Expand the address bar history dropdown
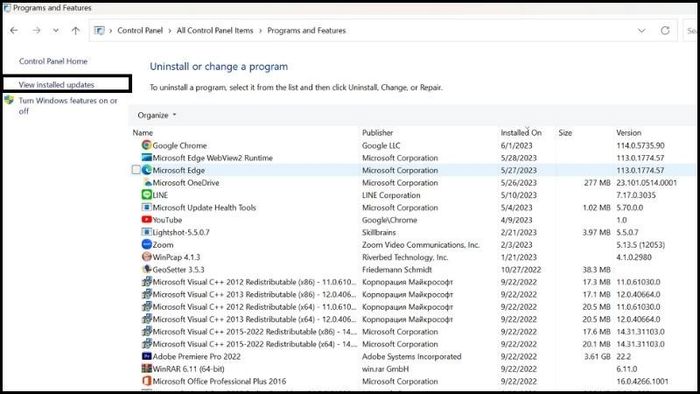The height and width of the screenshot is (394, 700). pyautogui.click(x=642, y=30)
